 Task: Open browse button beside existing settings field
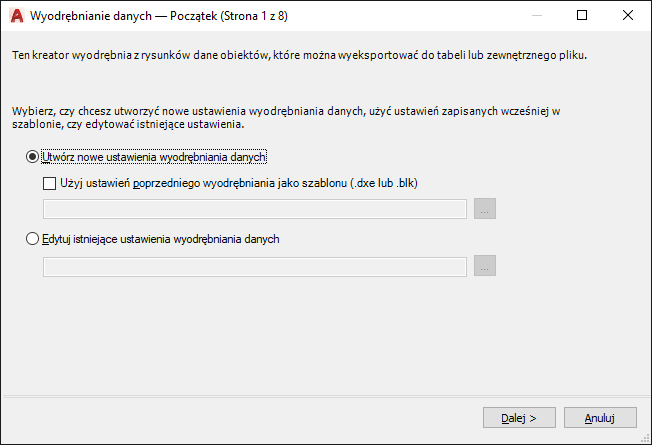(x=485, y=266)
